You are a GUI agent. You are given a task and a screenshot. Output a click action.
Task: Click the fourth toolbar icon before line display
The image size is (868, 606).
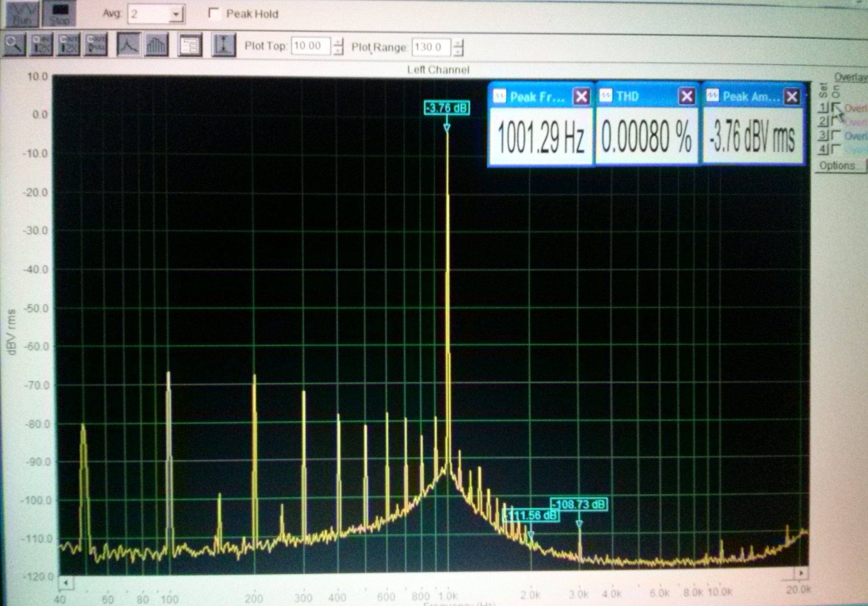(96, 45)
